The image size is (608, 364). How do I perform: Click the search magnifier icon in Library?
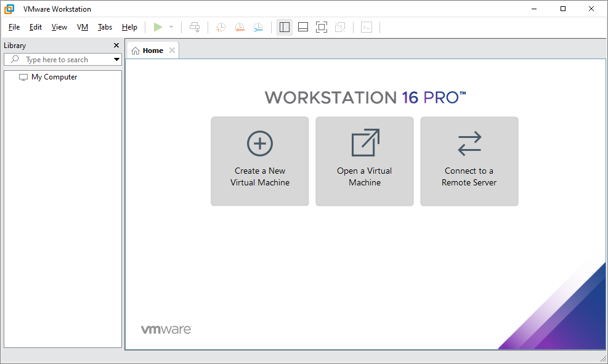click(15, 59)
